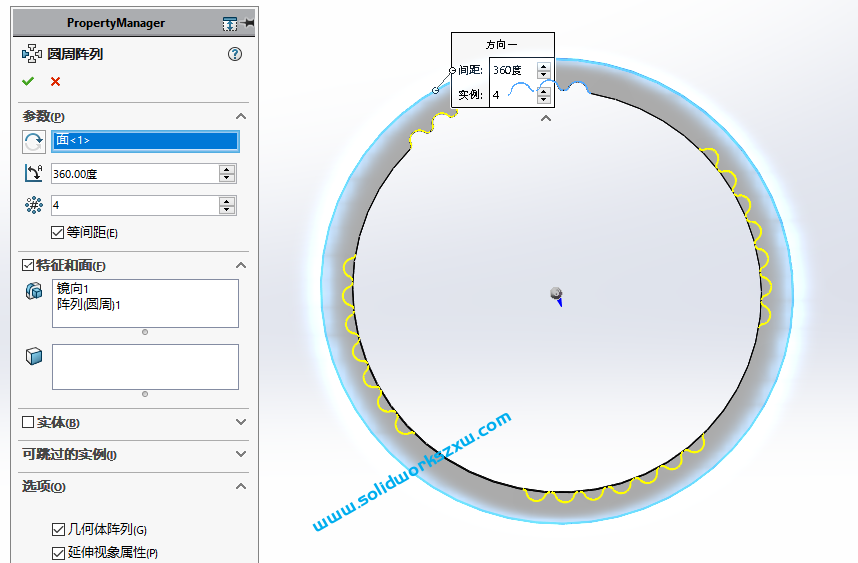Collapse the 特征和面 section
This screenshot has width=858, height=563.
pos(241,265)
